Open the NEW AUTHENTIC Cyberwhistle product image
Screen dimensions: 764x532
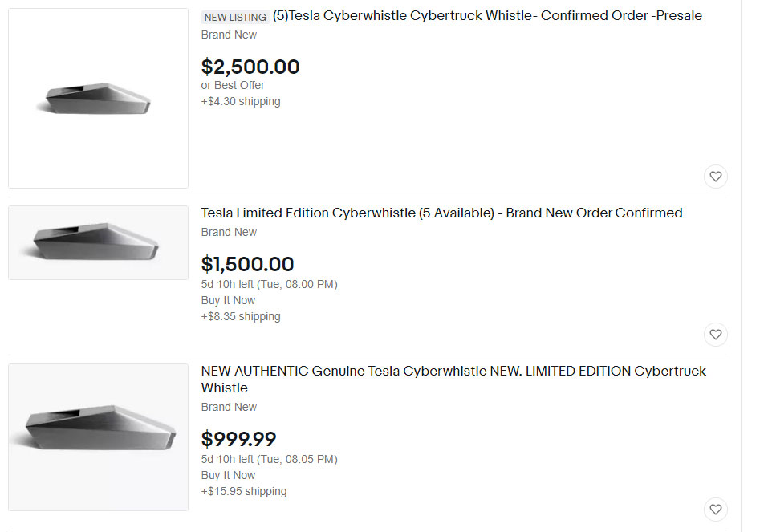click(98, 437)
